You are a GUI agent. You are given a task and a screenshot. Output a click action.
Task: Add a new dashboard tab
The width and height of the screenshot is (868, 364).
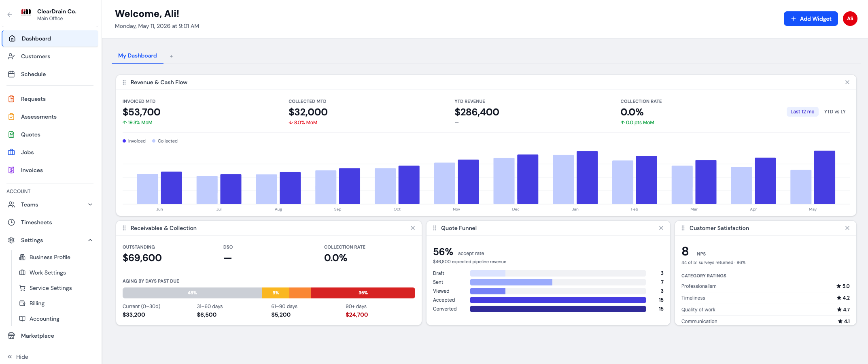tap(171, 56)
